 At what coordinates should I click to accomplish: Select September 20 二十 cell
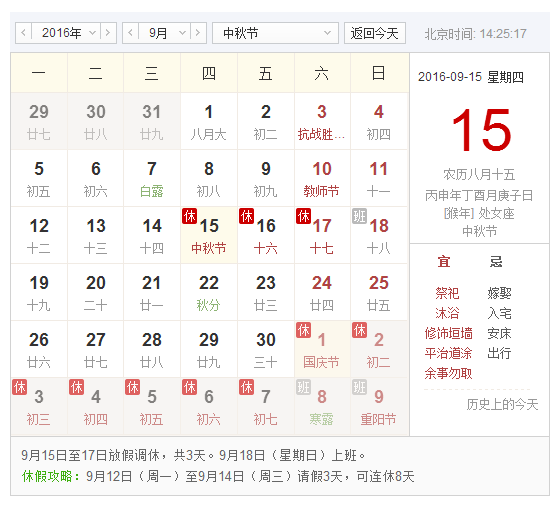pyautogui.click(x=96, y=292)
